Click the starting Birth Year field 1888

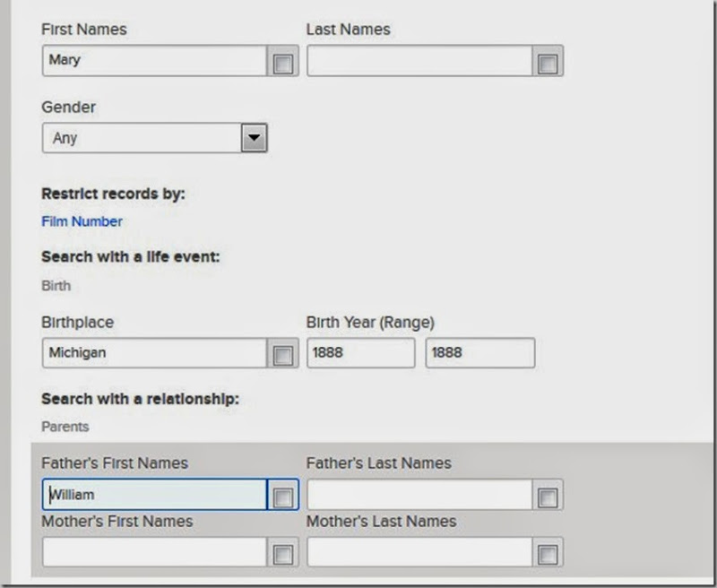tap(361, 352)
